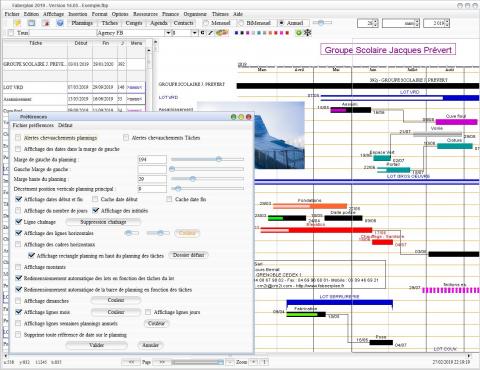Image resolution: width=480 pixels, height=370 pixels.
Task: Uncheck Affichage des initiales
Action: [x=96, y=210]
